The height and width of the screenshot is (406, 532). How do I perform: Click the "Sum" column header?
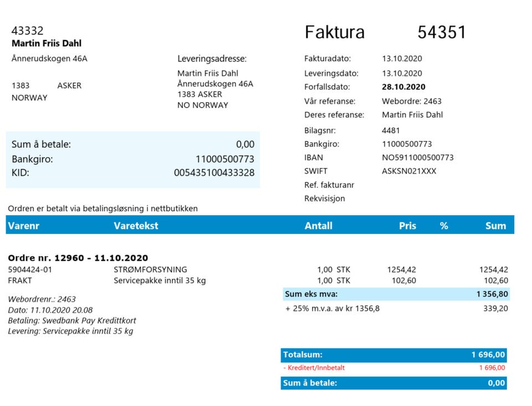(495, 226)
